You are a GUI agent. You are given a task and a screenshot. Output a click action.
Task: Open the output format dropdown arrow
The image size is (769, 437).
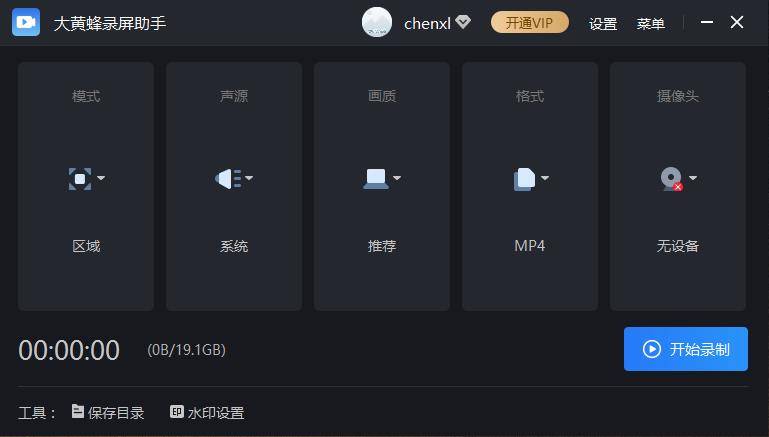545,179
